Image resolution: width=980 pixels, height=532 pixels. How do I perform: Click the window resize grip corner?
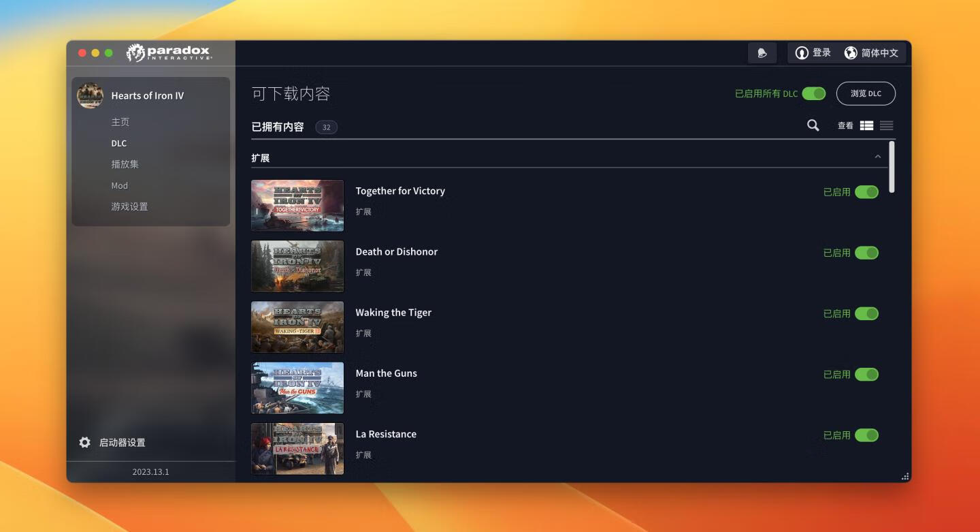click(x=905, y=477)
